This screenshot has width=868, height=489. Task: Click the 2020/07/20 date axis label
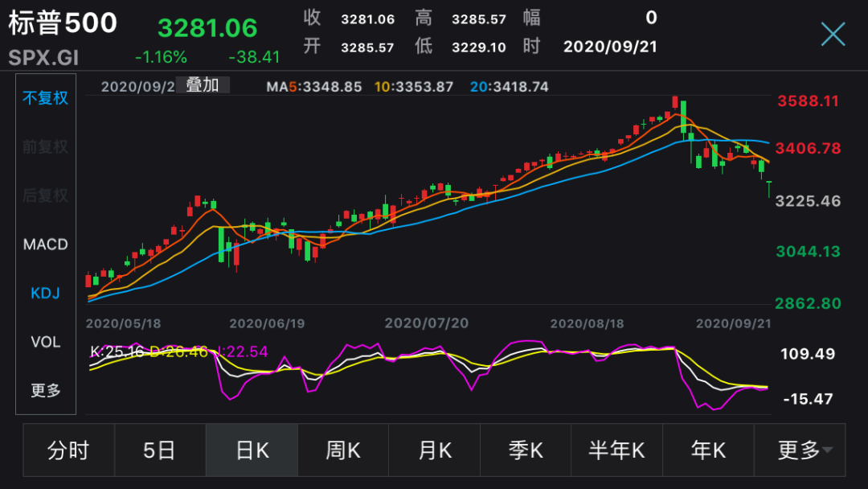point(427,323)
